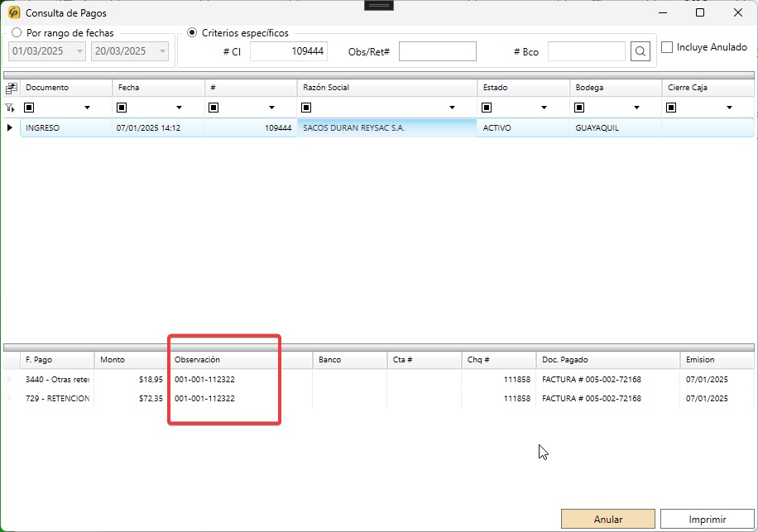Expand the Bodega filter dropdown arrow
The width and height of the screenshot is (758, 532).
tap(636, 108)
